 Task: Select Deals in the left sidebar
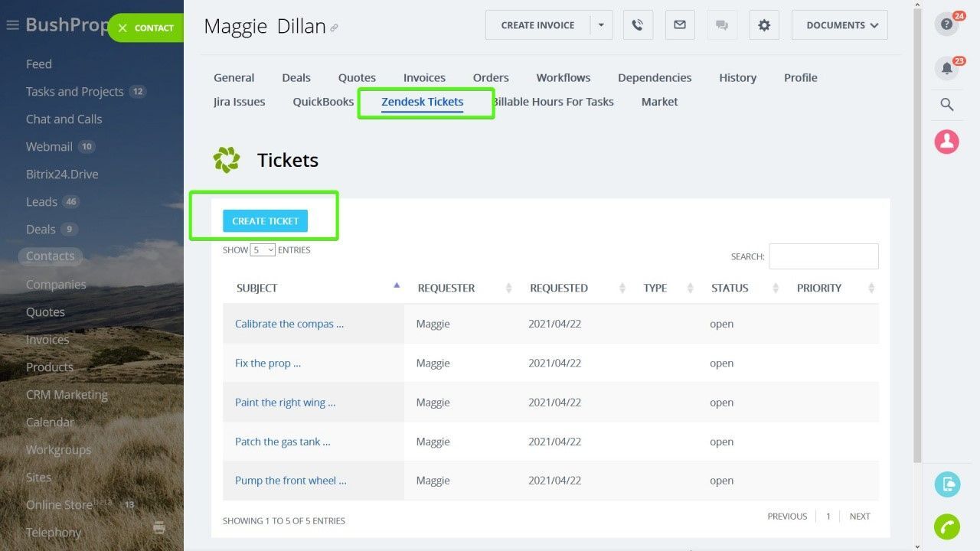click(41, 230)
